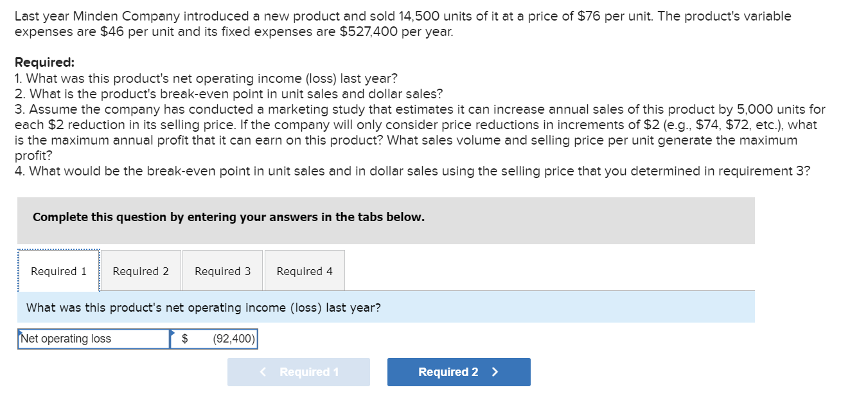868x401 pixels.
Task: Click requirement 2 break-even point text line
Action: [x=228, y=94]
